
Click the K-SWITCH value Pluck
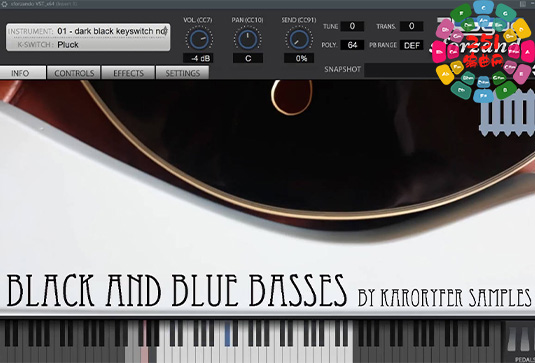(68, 45)
